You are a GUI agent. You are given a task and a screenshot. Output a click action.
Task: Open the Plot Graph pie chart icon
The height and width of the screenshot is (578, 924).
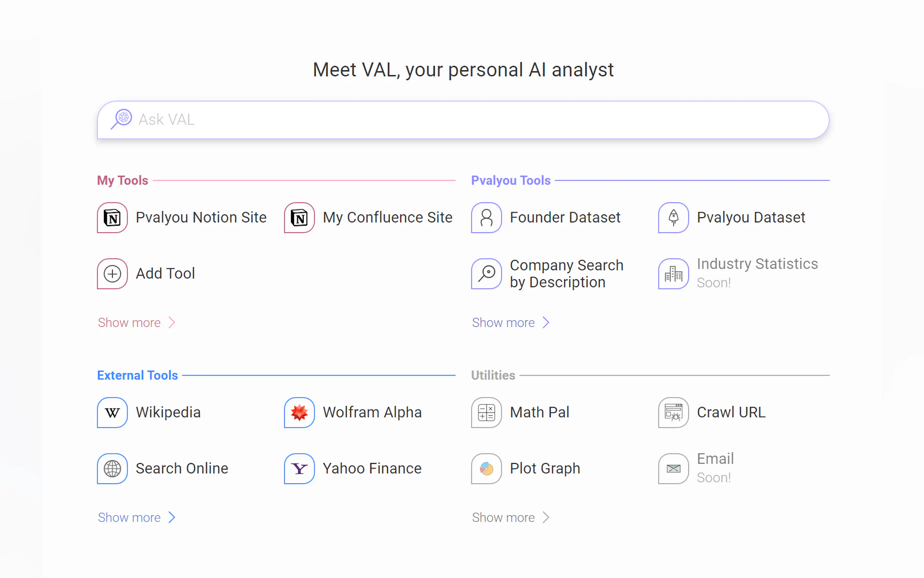pyautogui.click(x=486, y=469)
